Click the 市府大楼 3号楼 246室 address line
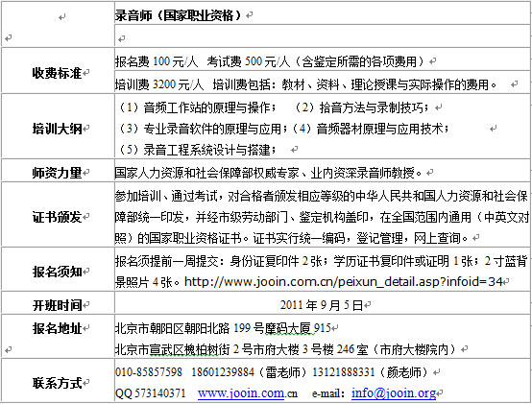The width and height of the screenshot is (532, 404). (x=285, y=349)
